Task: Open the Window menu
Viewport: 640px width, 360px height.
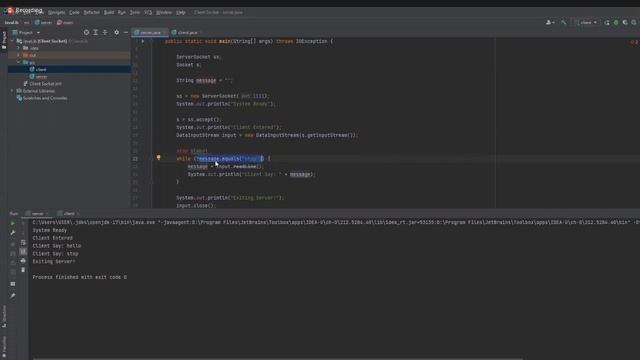Action: [x=164, y=13]
